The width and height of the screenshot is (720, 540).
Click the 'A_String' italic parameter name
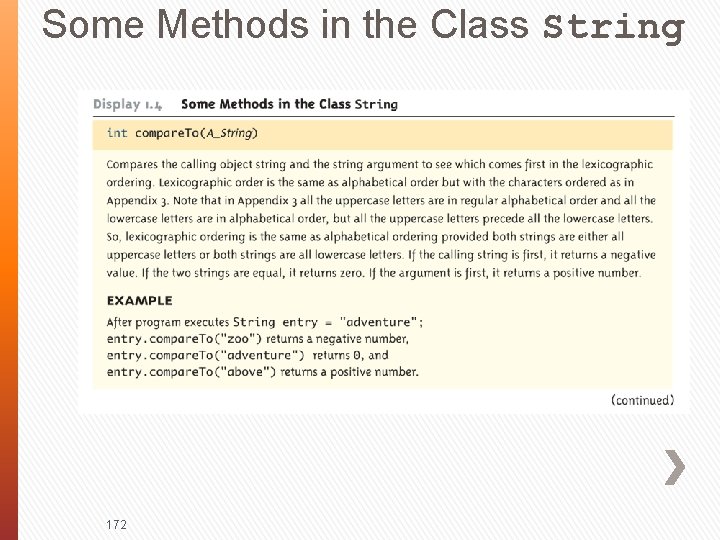tap(229, 134)
